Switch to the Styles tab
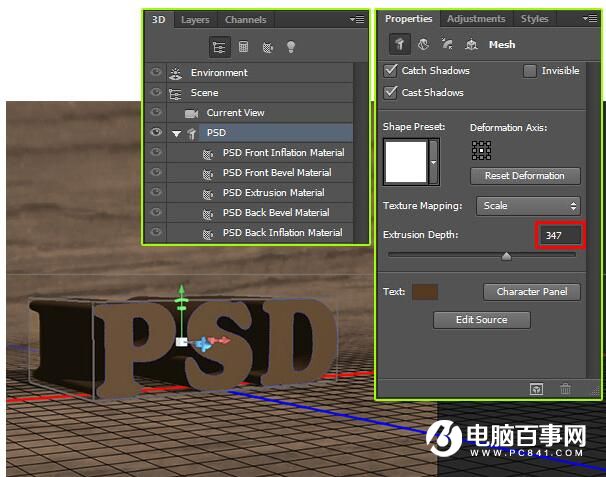 click(x=535, y=19)
